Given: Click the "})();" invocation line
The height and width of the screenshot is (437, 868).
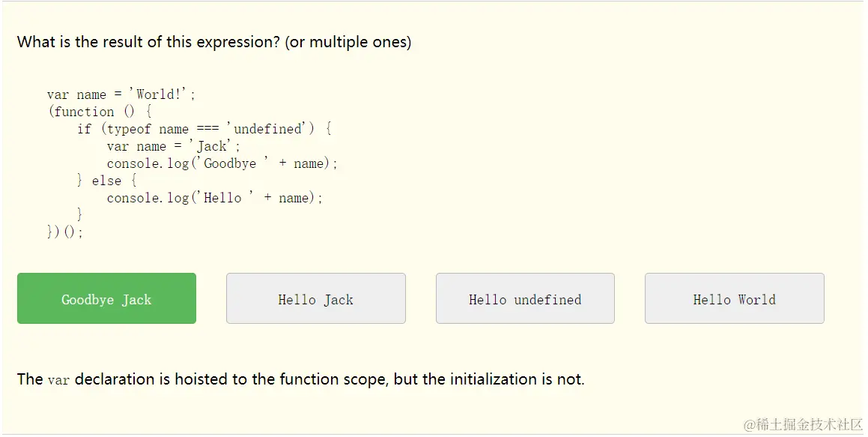Looking at the screenshot, I should tap(65, 232).
